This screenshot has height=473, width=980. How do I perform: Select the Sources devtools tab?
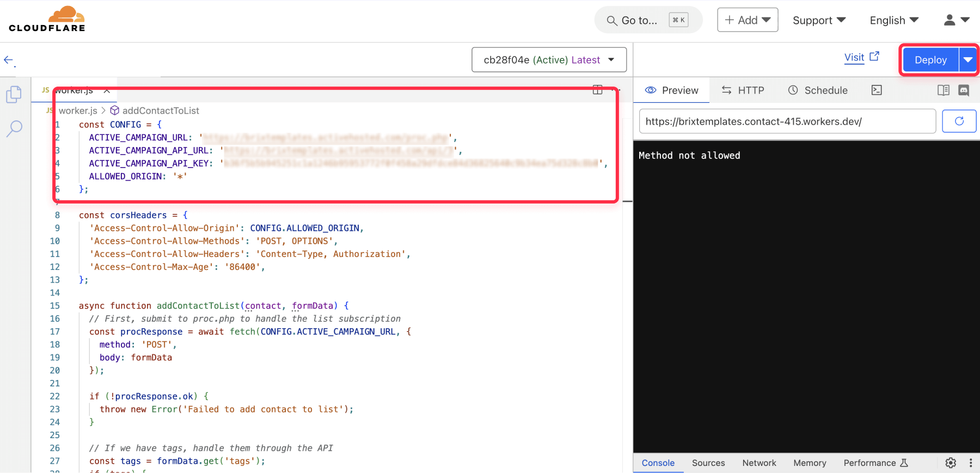coord(708,463)
